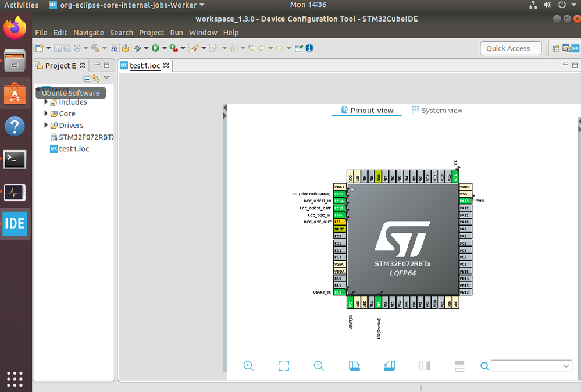Click the Forward navigation arrow
Viewport: 581px width, 392px height.
tap(280, 48)
